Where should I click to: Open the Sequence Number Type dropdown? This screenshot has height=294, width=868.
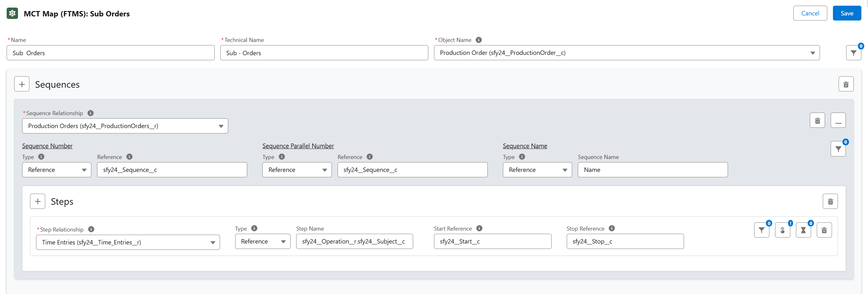tap(57, 170)
